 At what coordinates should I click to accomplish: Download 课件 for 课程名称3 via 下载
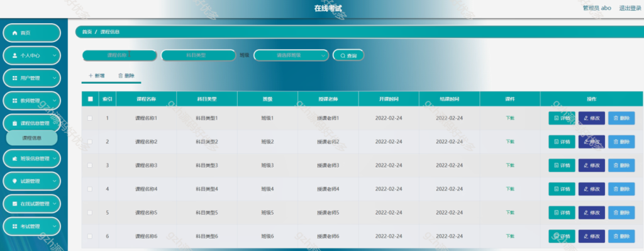[509, 165]
